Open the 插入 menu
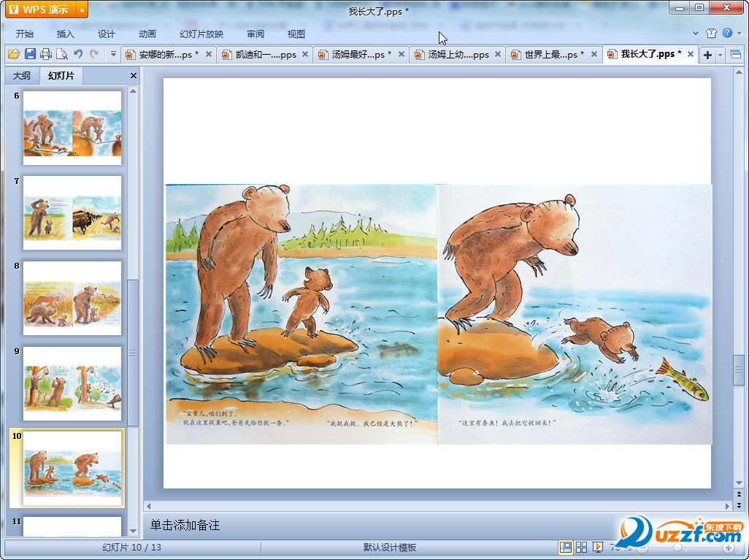Viewport: 749px width, 560px height. [x=66, y=34]
